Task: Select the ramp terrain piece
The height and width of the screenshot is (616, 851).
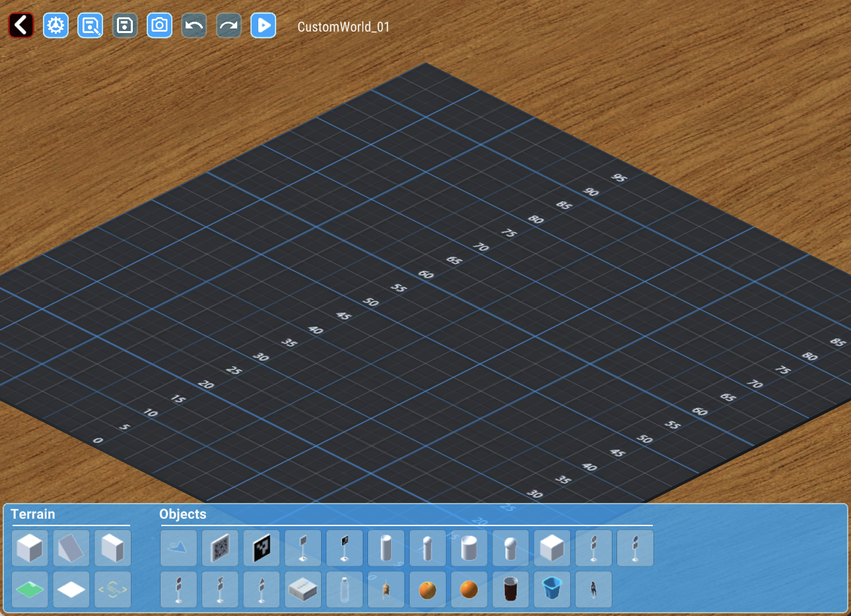Action: pyautogui.click(x=71, y=548)
